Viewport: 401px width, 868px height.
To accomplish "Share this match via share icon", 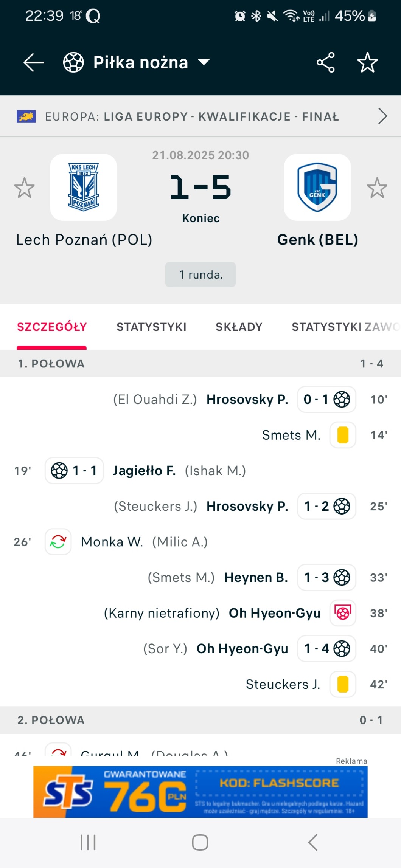I will tap(325, 62).
